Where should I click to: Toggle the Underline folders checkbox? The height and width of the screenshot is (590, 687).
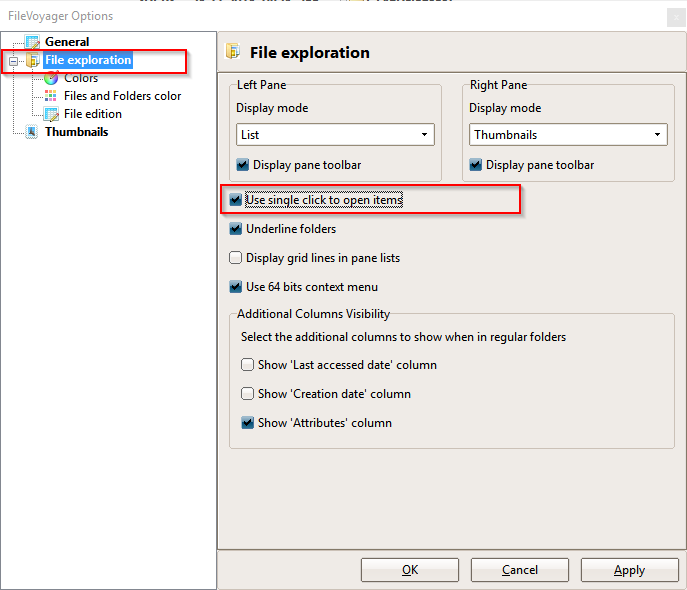pyautogui.click(x=236, y=229)
